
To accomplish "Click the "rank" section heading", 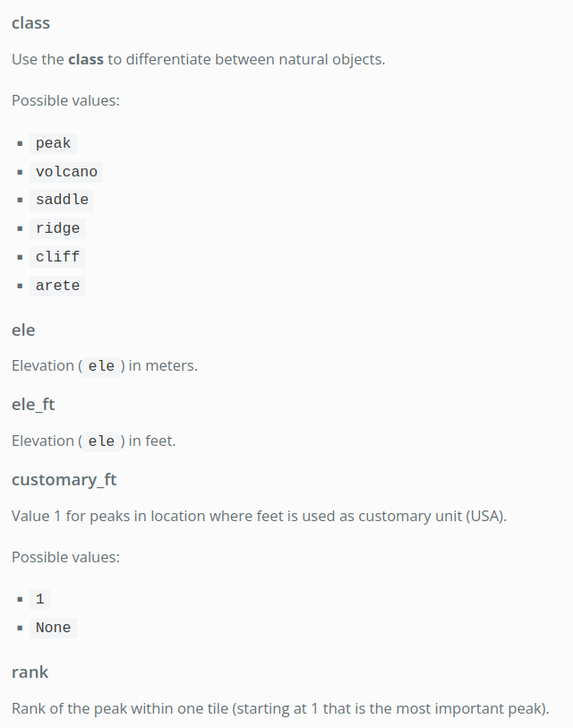I will (30, 672).
